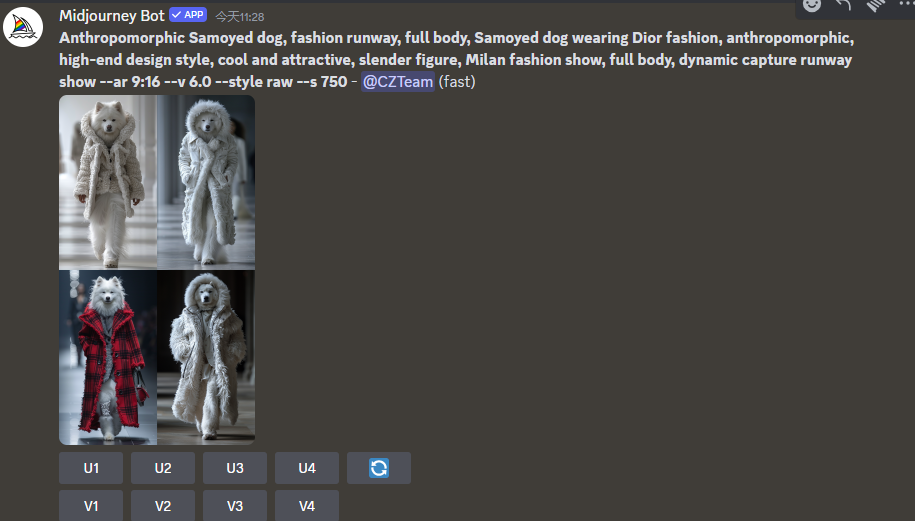Click the Add Reaction smiley icon
Screen dimensions: 915x521
tap(812, 5)
